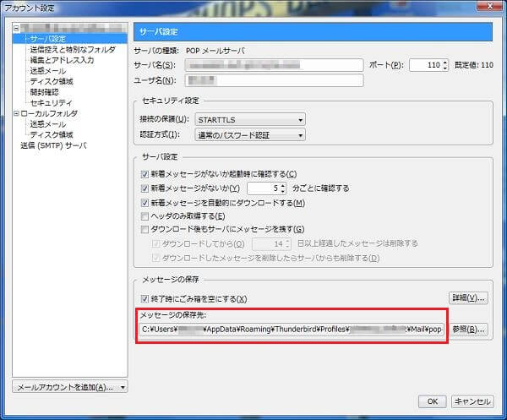
Task: Open 送信 (SMTP) サーバ settings
Action: click(54, 145)
